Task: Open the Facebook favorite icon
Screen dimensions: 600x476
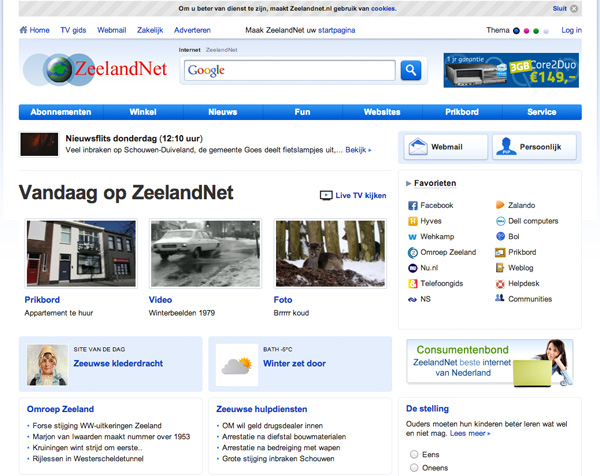Action: point(412,206)
